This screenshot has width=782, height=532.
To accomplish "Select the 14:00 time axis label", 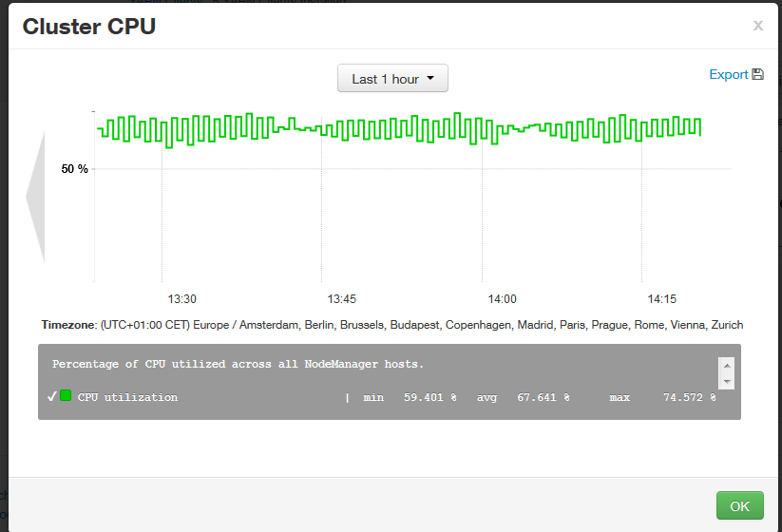I will coord(503,299).
